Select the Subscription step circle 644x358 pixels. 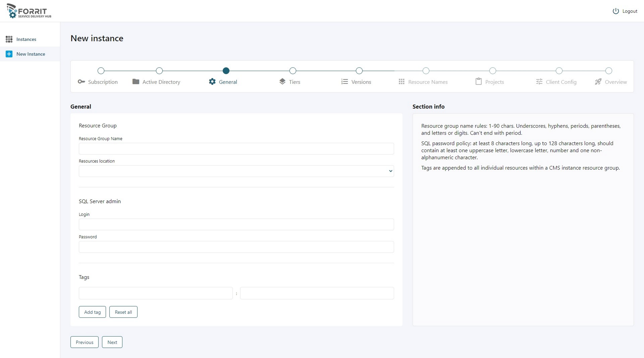[x=101, y=71]
